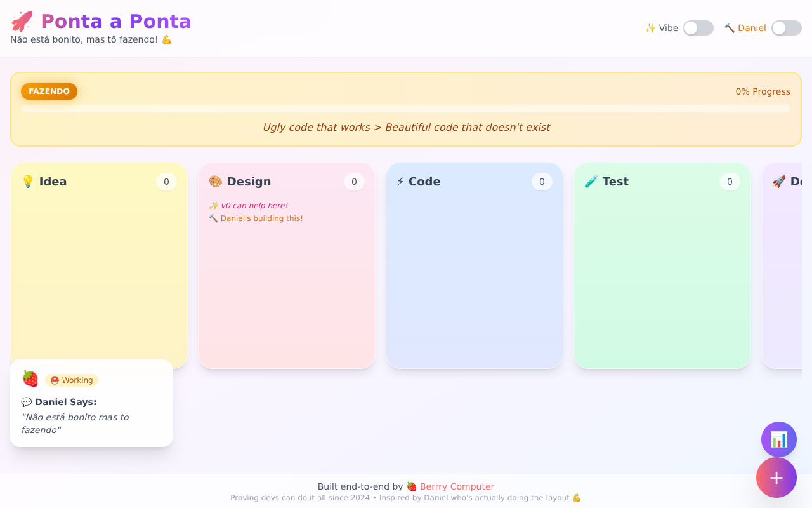Screen dimensions: 812x508
Task: Open the Berrry Computer footer link
Action: click(456, 486)
